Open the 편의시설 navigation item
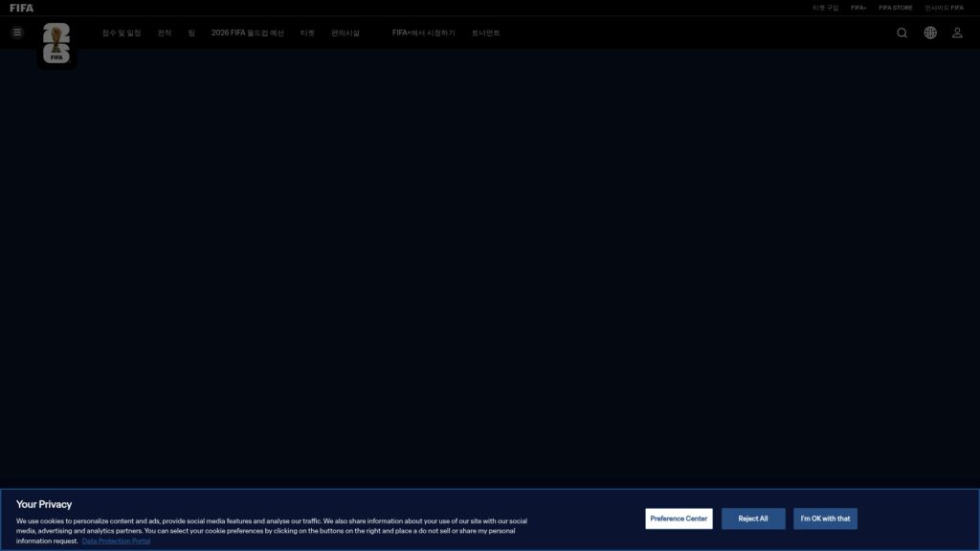This screenshot has height=551, width=980. [x=345, y=33]
